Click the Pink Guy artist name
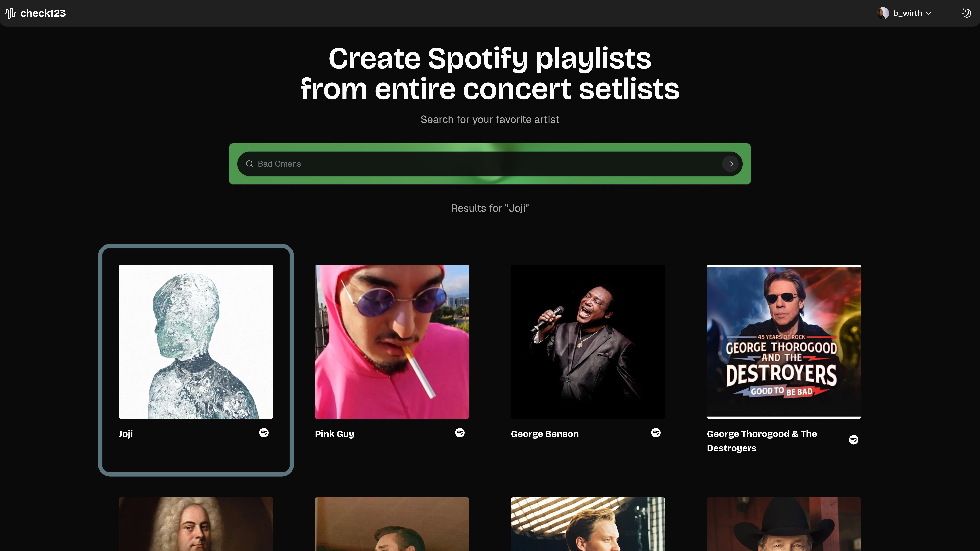Screen dimensions: 980x551 point(334,434)
